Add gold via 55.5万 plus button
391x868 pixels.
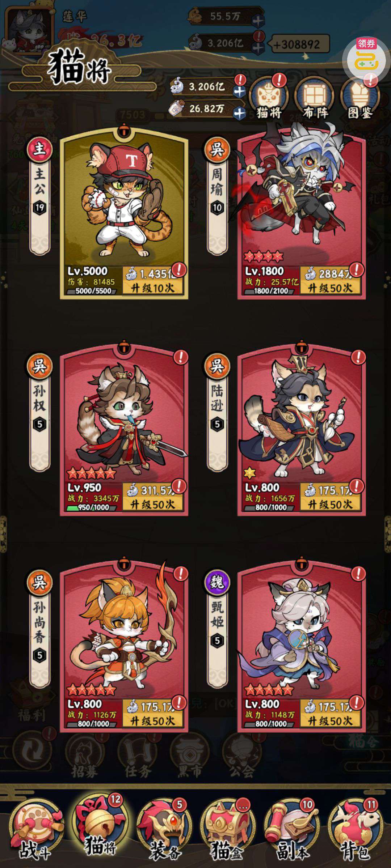(258, 21)
